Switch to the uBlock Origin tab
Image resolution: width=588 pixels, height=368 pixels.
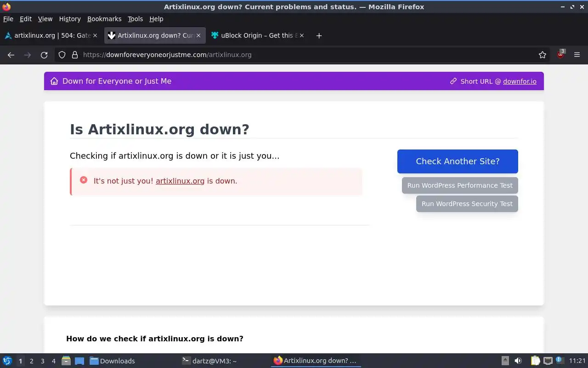pyautogui.click(x=257, y=35)
